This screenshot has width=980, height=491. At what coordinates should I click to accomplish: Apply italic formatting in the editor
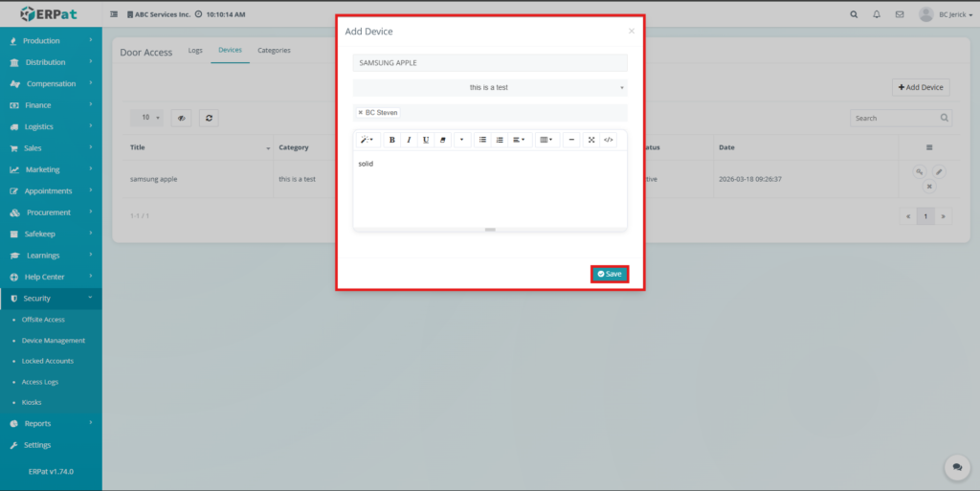pos(409,140)
